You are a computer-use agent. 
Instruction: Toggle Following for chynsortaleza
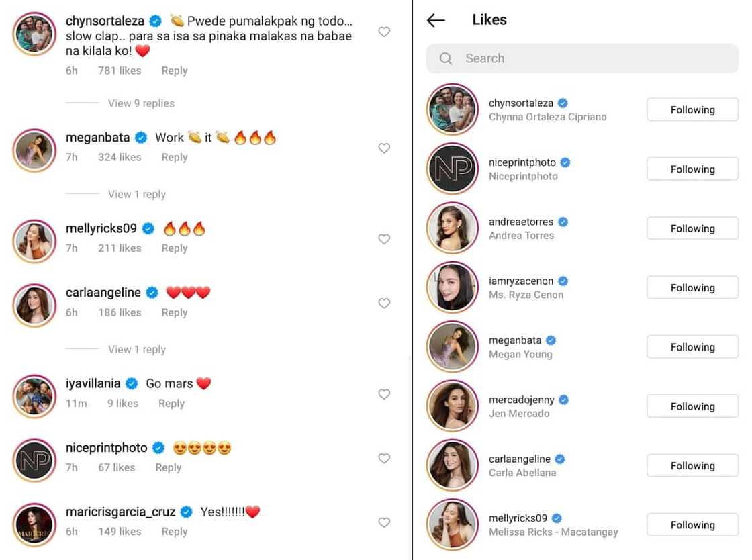(x=692, y=110)
